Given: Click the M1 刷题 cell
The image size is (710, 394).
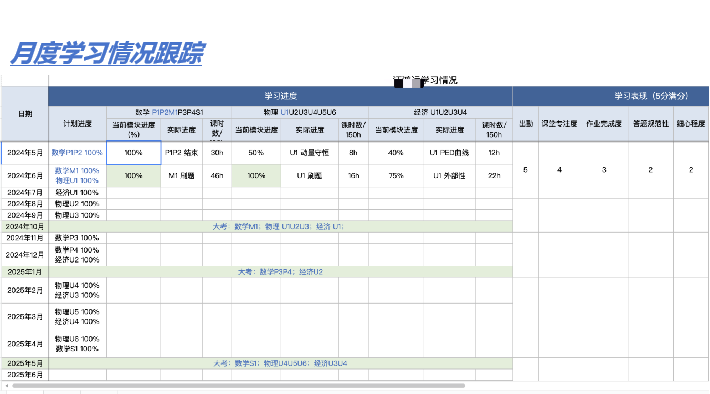Looking at the screenshot, I should (x=182, y=176).
